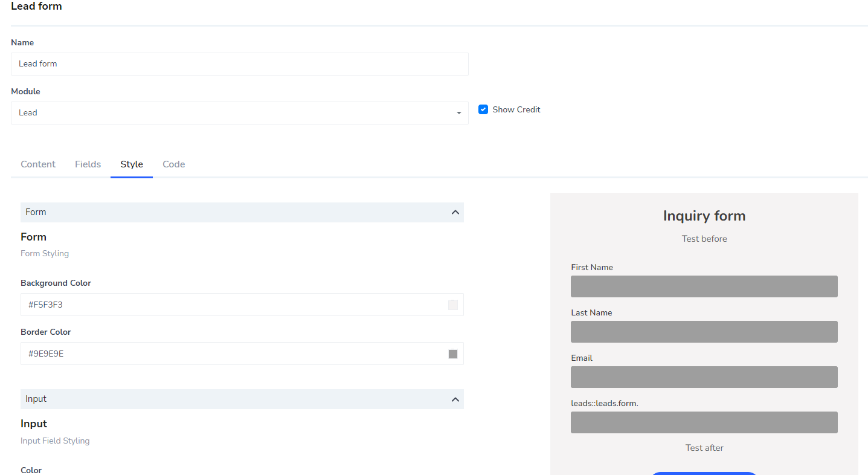Click the Last Name preview input
868x475 pixels.
[x=704, y=331]
